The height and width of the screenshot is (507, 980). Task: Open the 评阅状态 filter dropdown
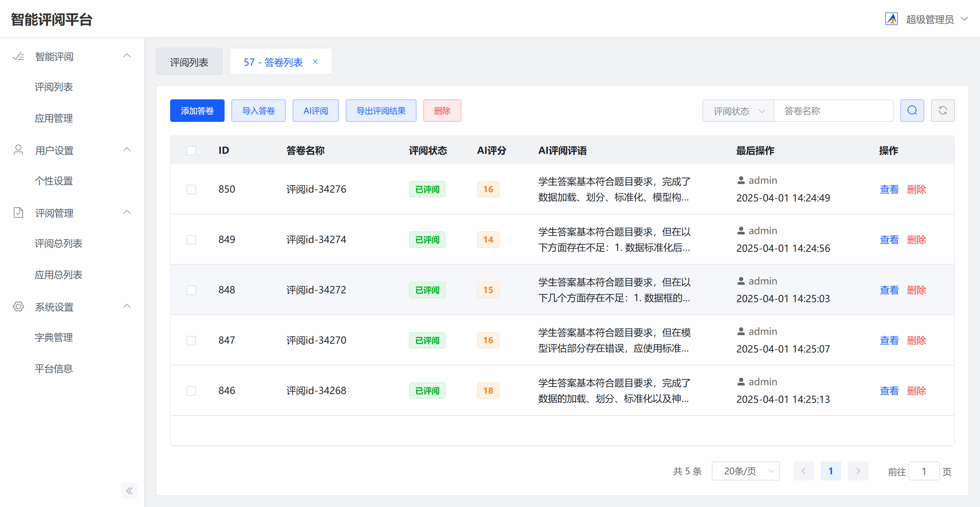738,111
